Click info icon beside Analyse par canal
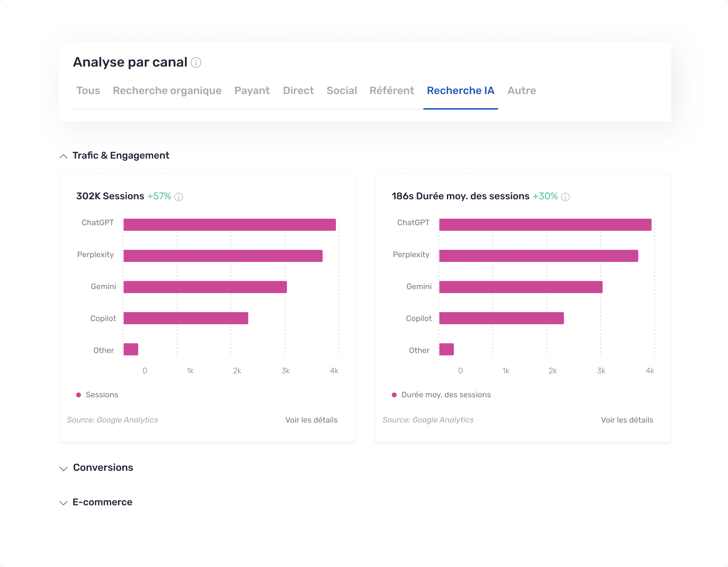The image size is (728, 567). 196,62
